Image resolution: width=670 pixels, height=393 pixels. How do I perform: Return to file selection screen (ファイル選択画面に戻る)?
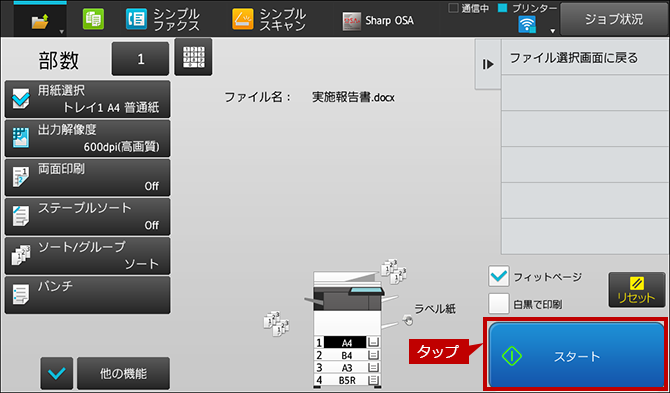coord(585,57)
